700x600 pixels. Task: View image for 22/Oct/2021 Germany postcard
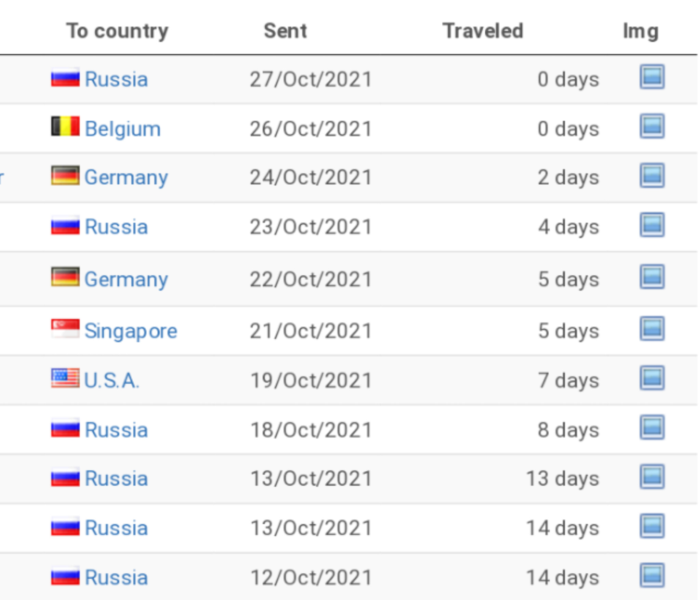point(652,277)
